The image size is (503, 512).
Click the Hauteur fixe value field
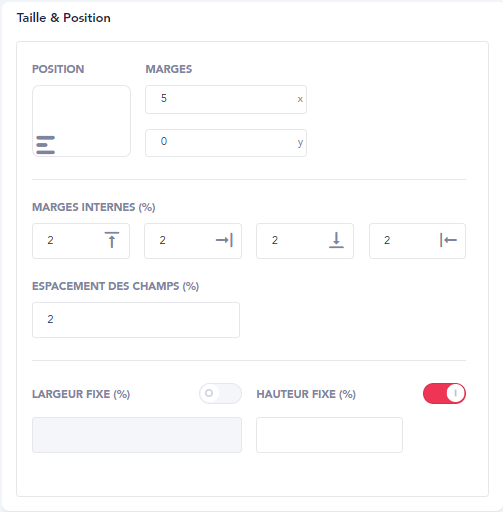pyautogui.click(x=329, y=435)
